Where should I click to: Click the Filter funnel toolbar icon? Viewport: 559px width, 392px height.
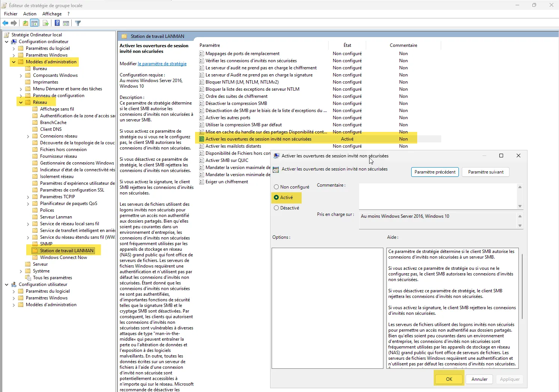pos(78,23)
